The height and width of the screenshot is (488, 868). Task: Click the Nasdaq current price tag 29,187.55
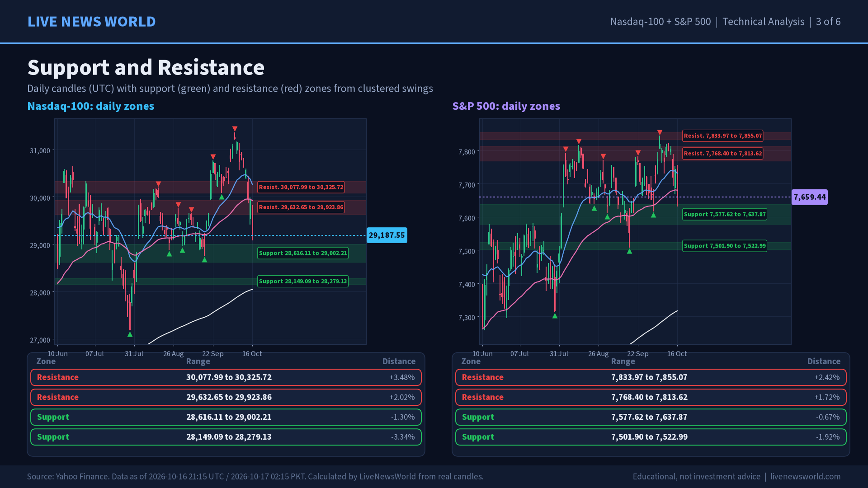387,235
